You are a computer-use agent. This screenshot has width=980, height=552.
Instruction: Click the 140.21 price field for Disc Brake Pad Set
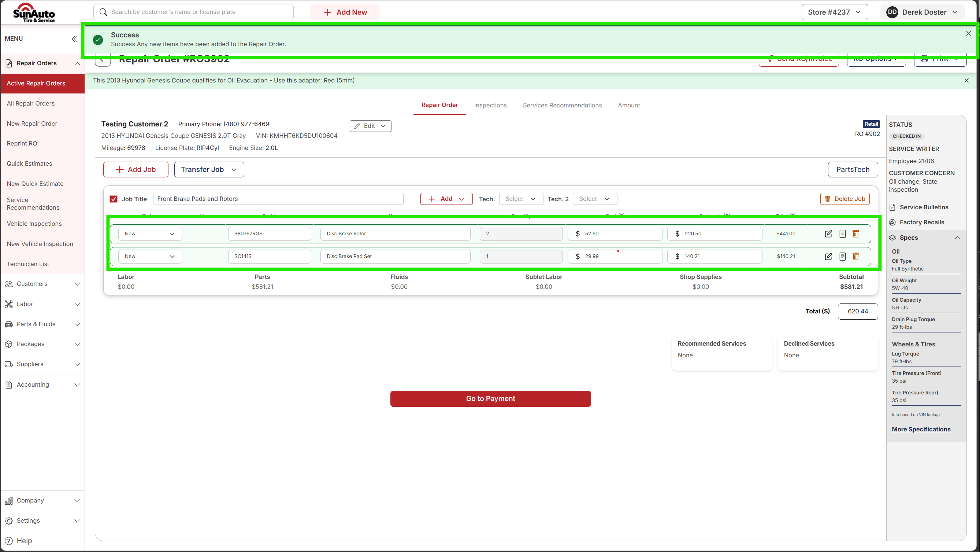(714, 257)
